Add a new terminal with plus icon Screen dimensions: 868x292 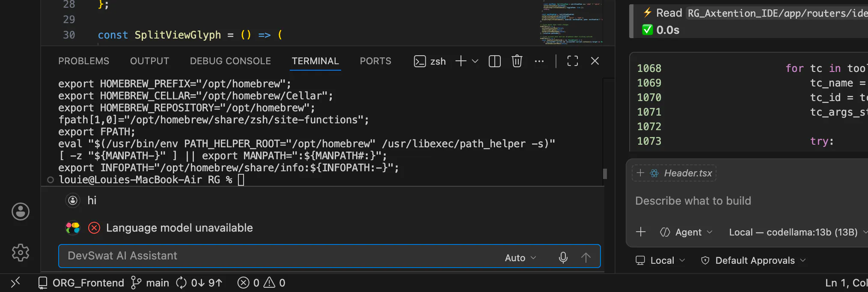(x=461, y=61)
